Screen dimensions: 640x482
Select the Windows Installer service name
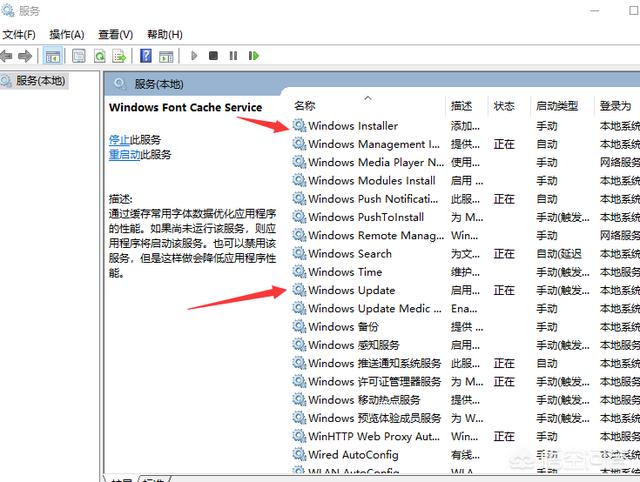[x=353, y=126]
